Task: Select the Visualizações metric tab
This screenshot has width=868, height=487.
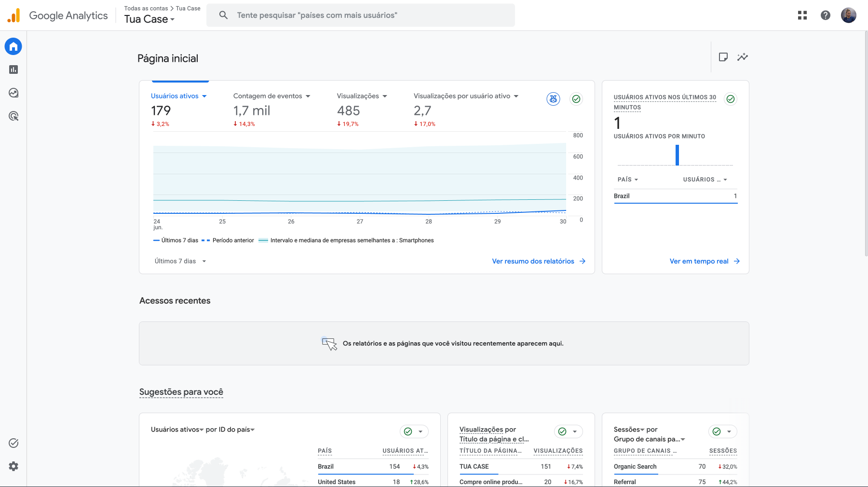Action: pyautogui.click(x=362, y=96)
